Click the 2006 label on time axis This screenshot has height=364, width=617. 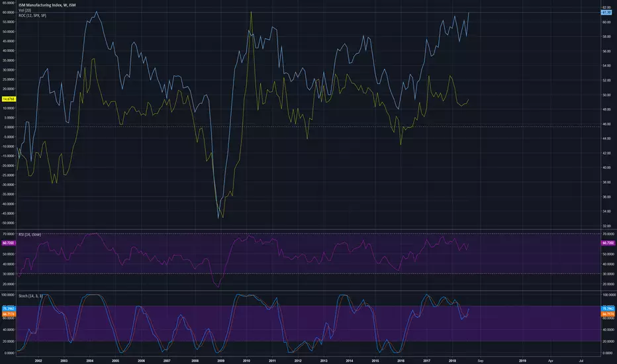[x=141, y=361]
